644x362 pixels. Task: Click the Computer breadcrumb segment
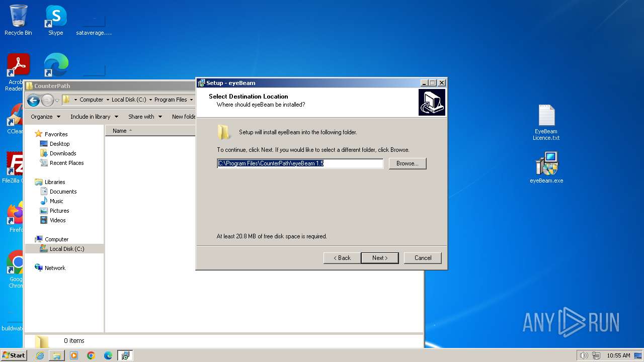[x=92, y=100]
